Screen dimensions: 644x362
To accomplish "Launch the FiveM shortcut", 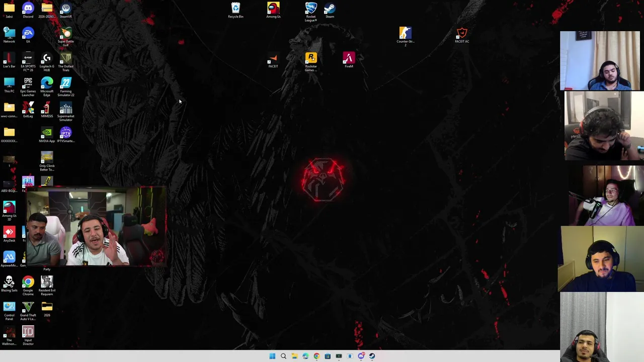I will [x=349, y=60].
